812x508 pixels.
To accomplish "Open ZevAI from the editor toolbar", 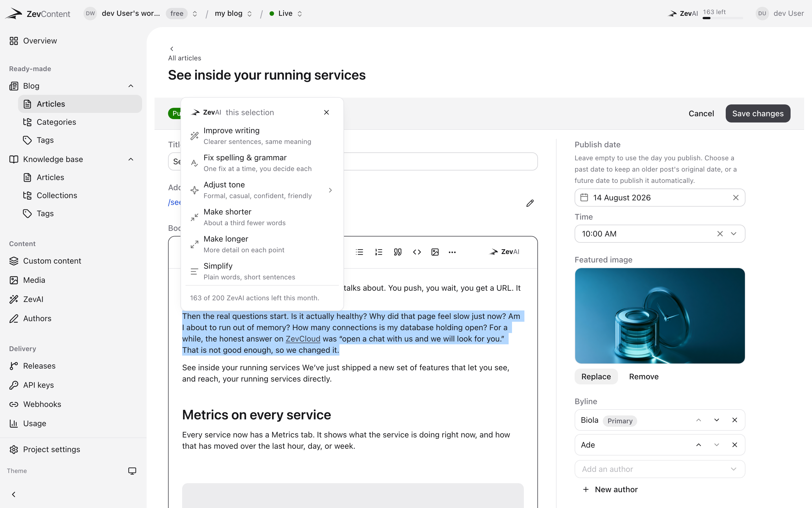I will [x=504, y=252].
